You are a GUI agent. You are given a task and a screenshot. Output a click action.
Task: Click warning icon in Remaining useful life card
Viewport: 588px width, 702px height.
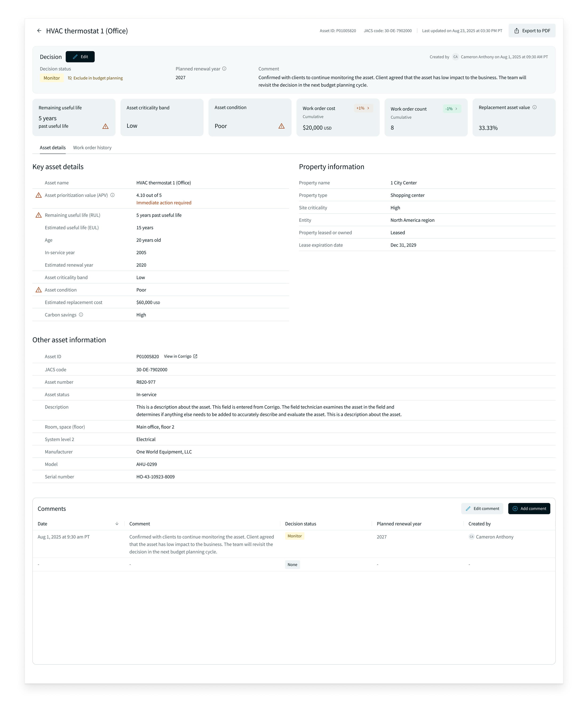pyautogui.click(x=105, y=126)
